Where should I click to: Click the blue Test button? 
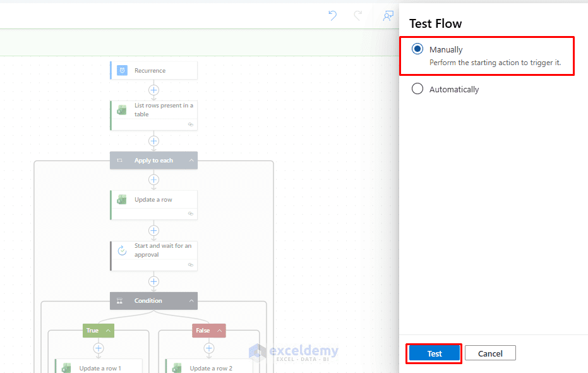tap(435, 353)
